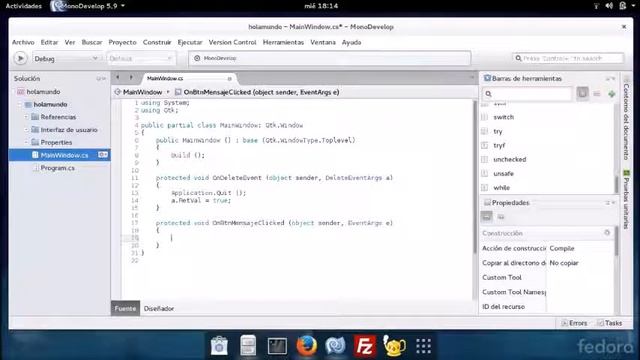This screenshot has width=640, height=360.
Task: Navigate forward with the right arrow
Action: click(131, 78)
